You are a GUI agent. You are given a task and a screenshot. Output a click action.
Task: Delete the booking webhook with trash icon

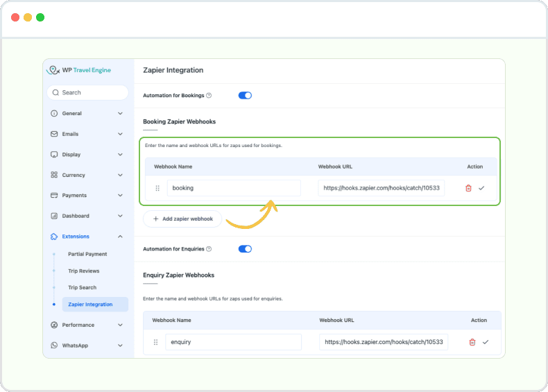pos(468,188)
